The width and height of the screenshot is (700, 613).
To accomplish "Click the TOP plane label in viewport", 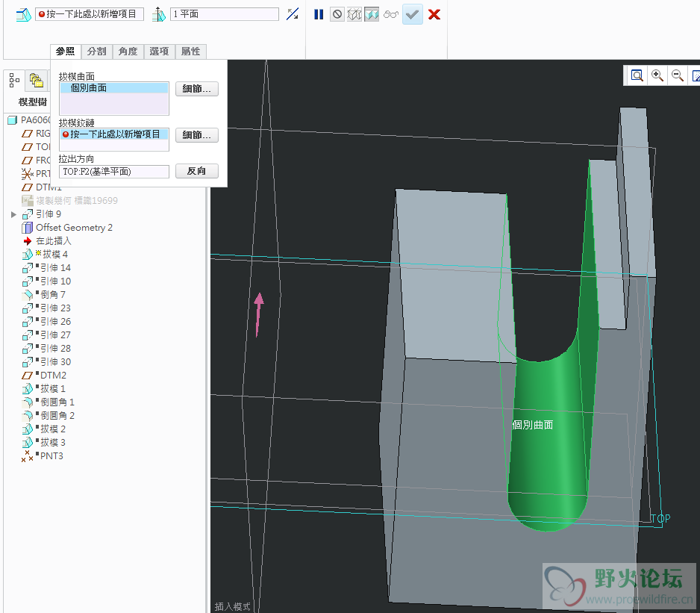I will [x=660, y=518].
